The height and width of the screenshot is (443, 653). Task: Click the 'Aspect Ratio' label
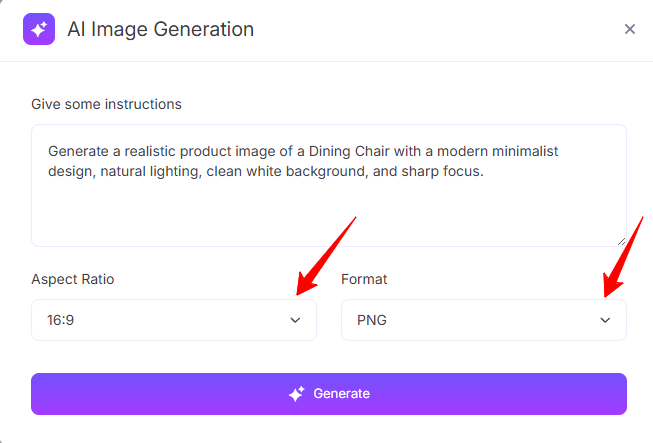[x=73, y=279]
